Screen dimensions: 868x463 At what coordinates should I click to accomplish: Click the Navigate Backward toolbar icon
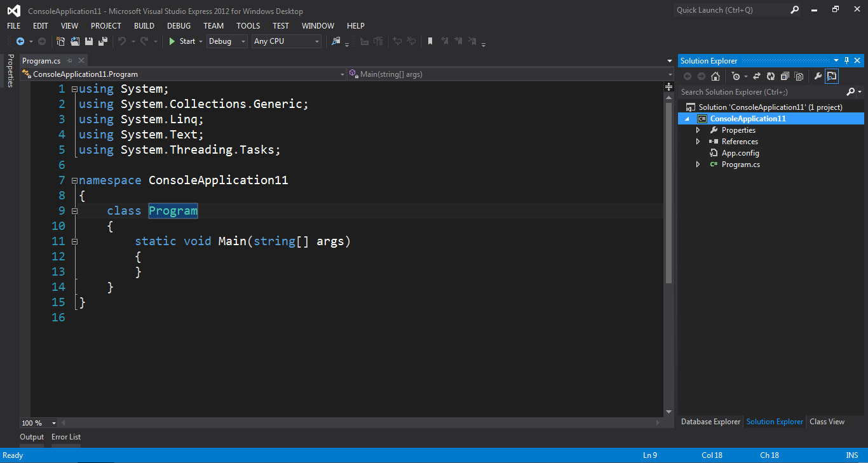point(20,41)
